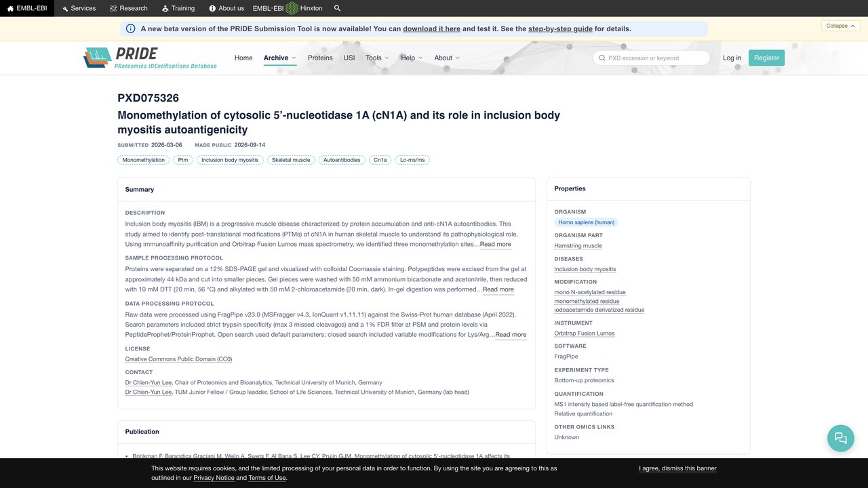Click the PRIDE database logo
Image resolution: width=868 pixels, height=488 pixels.
tap(150, 58)
